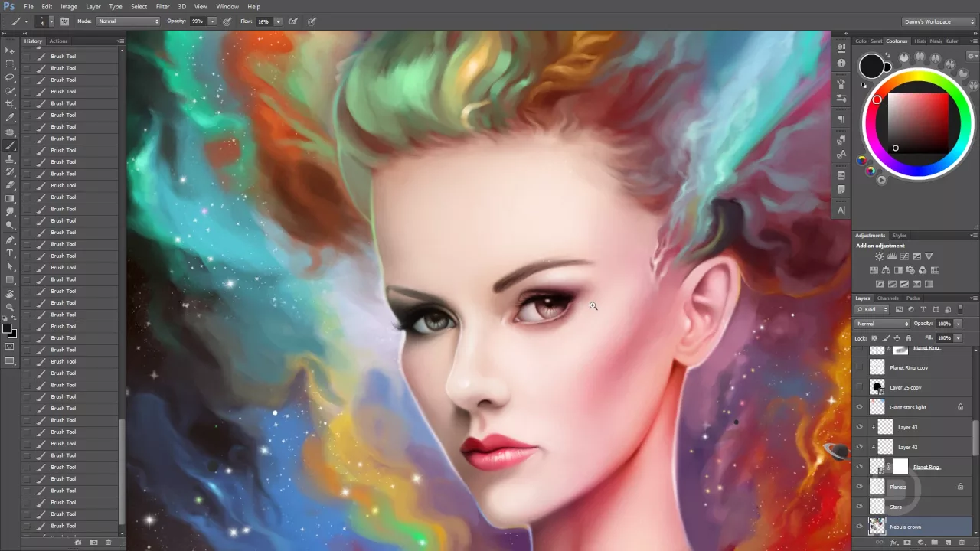This screenshot has width=980, height=551.
Task: Select the Clone Stamp tool
Action: 10,158
